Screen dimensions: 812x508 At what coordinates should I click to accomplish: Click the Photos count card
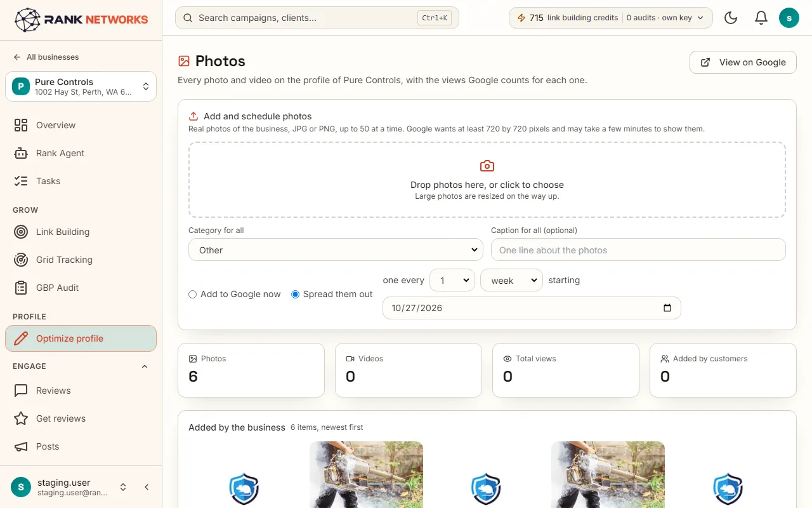click(x=251, y=370)
